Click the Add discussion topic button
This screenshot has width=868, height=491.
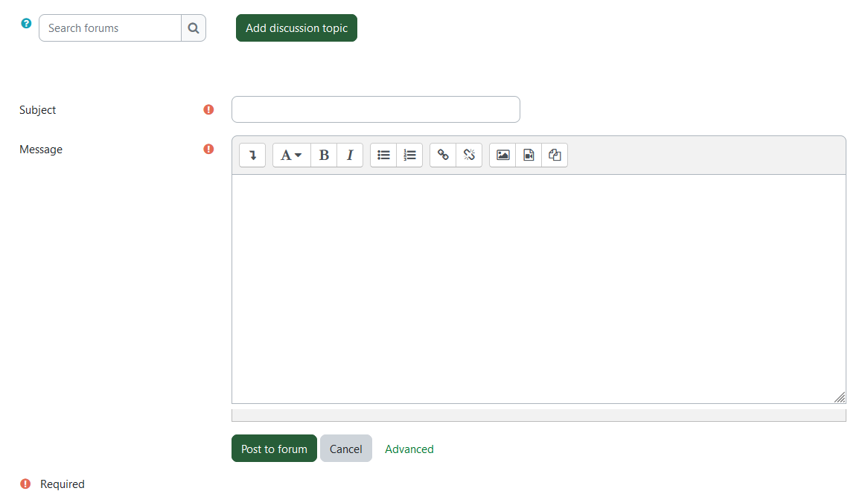296,28
